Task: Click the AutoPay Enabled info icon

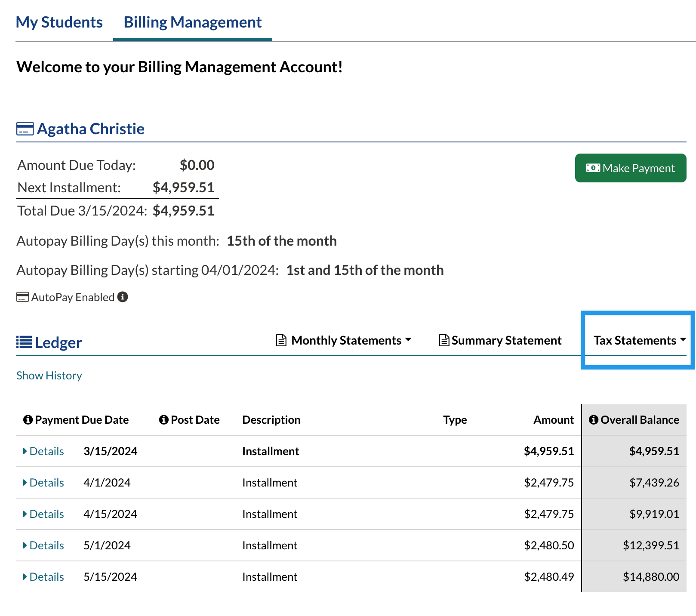Action: point(123,297)
